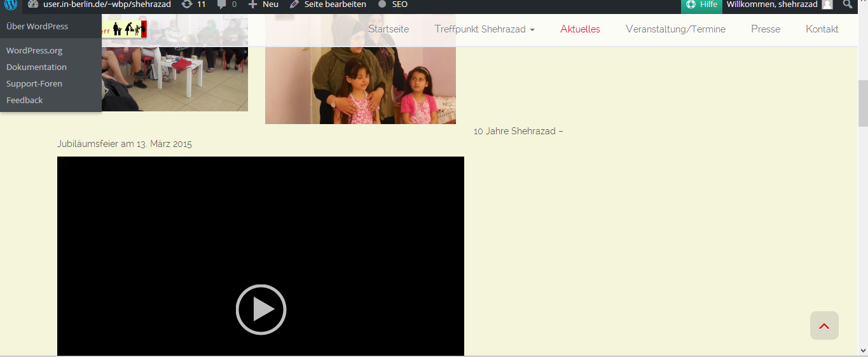Play the video with play button
This screenshot has width=868, height=357.
click(261, 310)
